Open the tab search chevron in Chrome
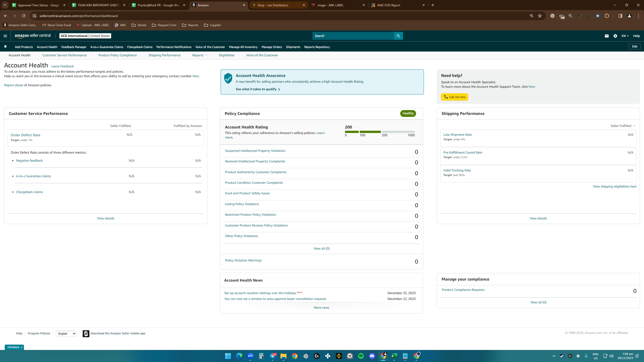Image resolution: width=644 pixels, height=362 pixels. (x=5, y=5)
